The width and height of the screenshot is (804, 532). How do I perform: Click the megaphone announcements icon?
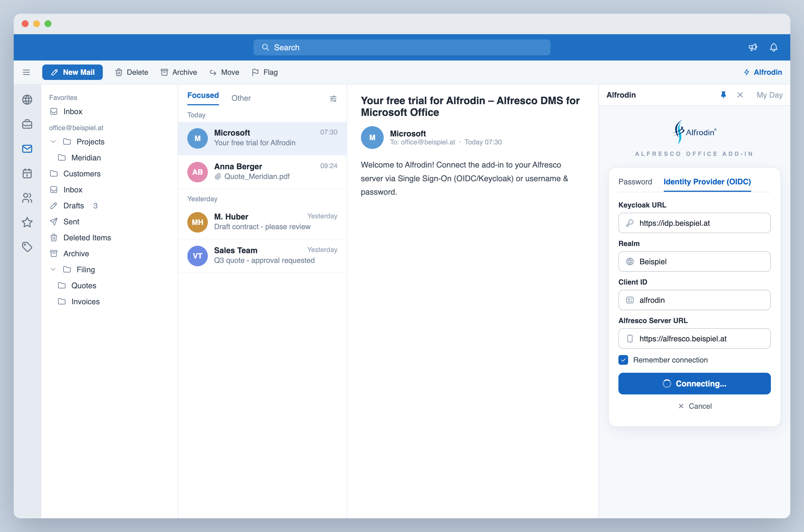(x=753, y=47)
